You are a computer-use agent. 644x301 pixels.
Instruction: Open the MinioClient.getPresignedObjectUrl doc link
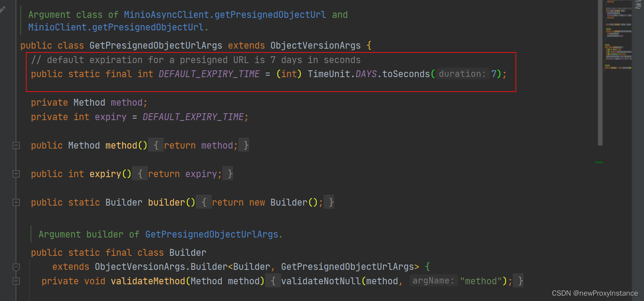tap(116, 27)
